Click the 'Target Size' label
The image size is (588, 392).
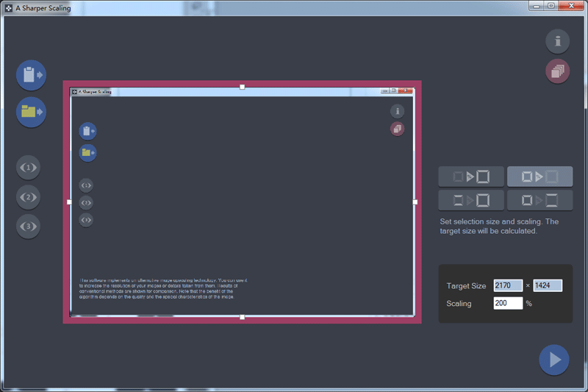[x=466, y=286]
